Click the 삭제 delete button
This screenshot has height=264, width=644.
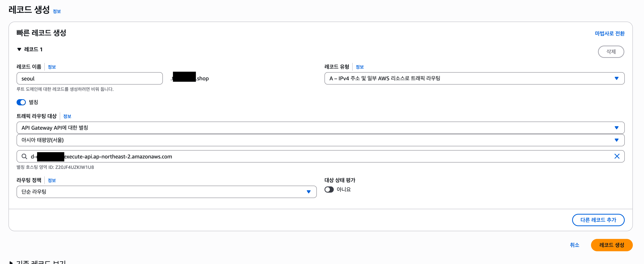point(611,52)
